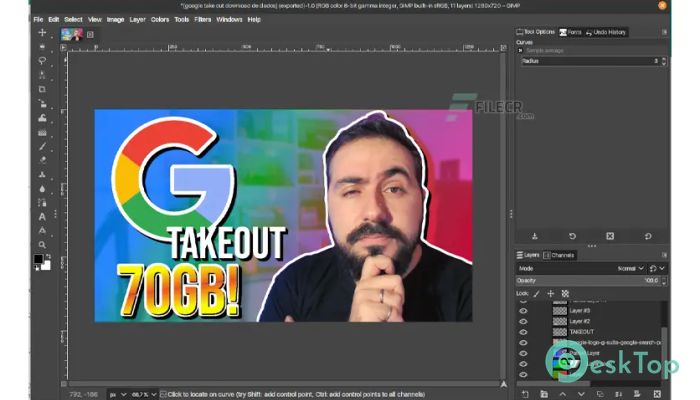Lower the layer one step
The image size is (700, 400).
tap(581, 394)
